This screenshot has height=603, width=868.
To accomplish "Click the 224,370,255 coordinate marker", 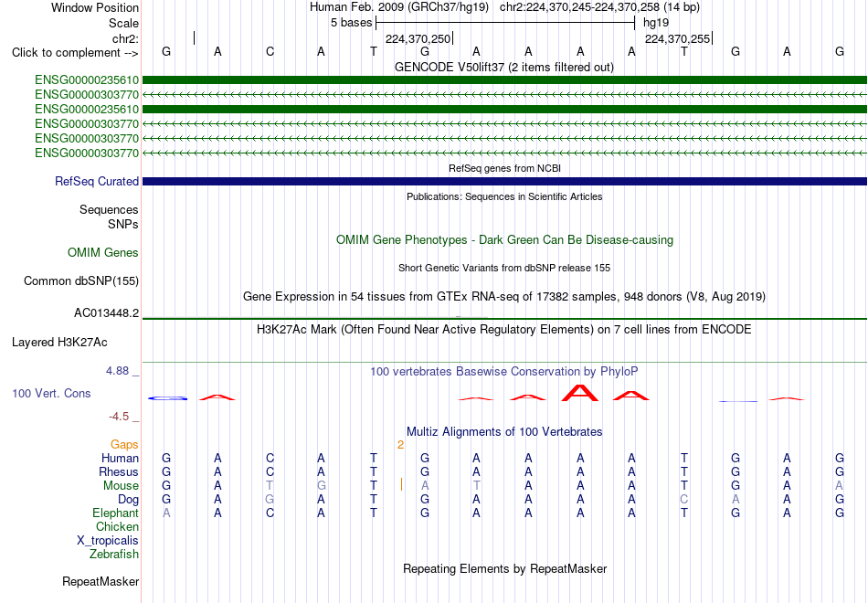I will click(x=677, y=38).
